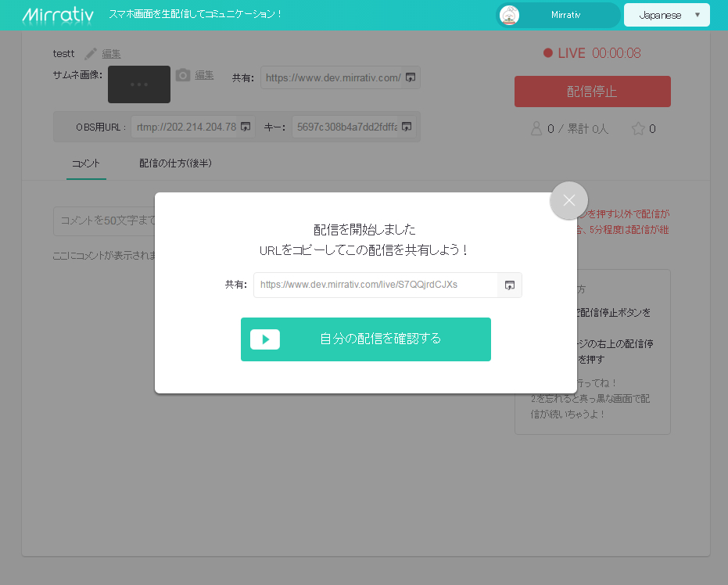The width and height of the screenshot is (728, 585).
Task: Copy the share URL in the dialog
Action: point(509,285)
